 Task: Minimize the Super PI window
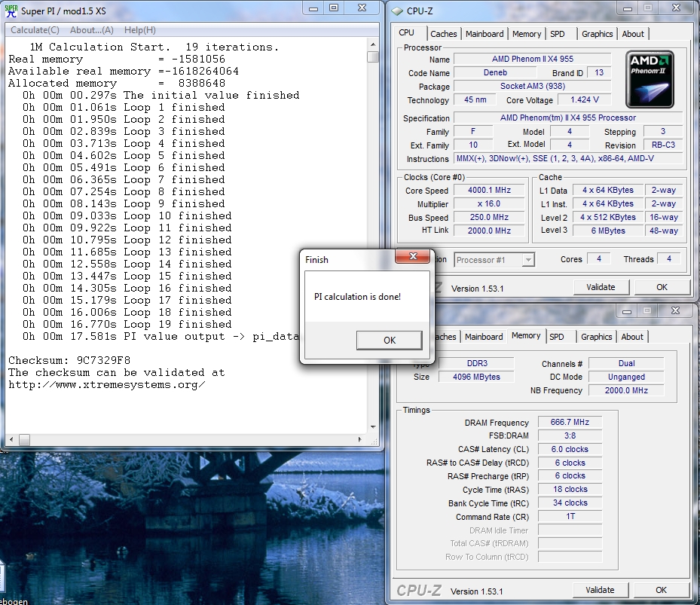coord(313,8)
